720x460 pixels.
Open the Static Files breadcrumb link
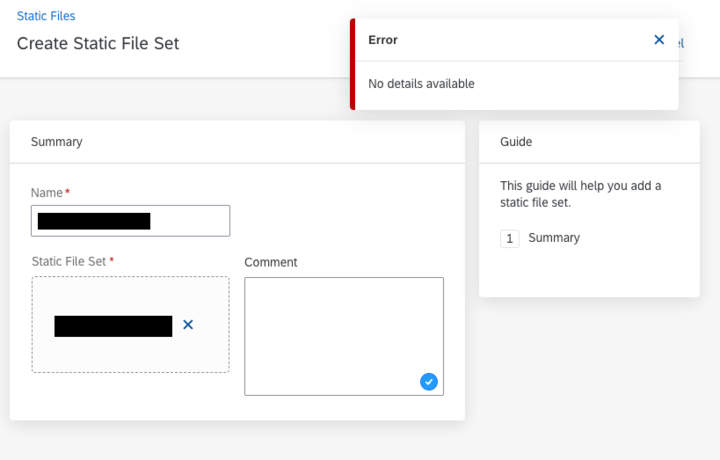(x=46, y=16)
